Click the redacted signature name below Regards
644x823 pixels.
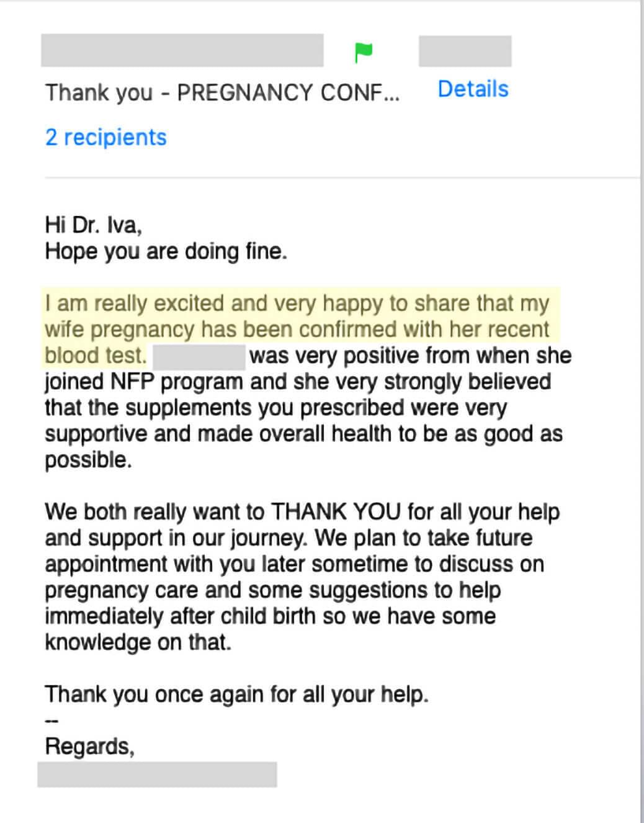(157, 775)
